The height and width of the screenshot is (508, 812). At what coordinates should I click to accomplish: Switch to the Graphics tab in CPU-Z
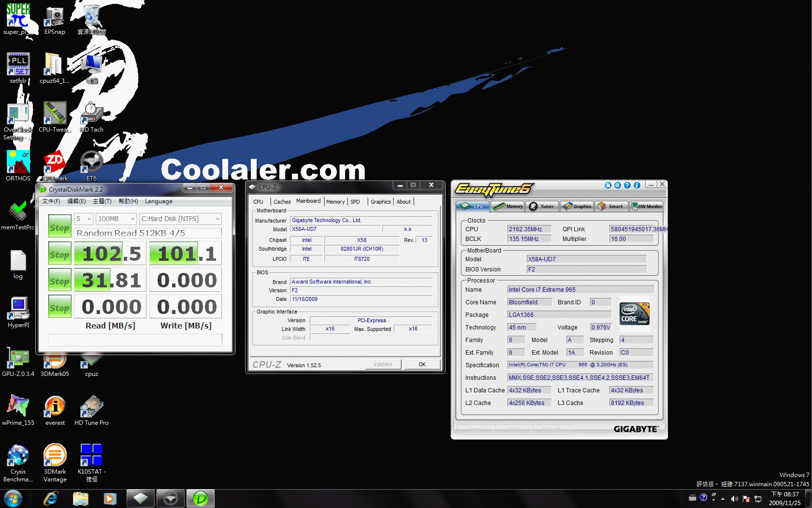381,202
